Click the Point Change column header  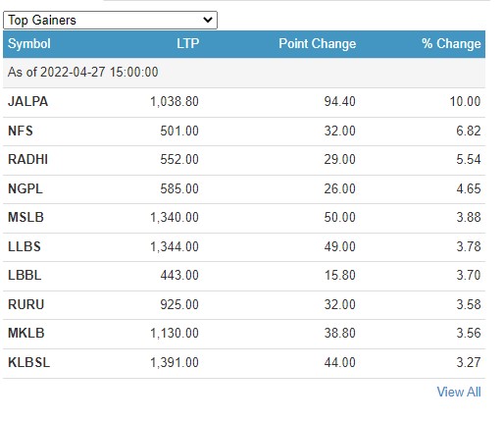coord(317,43)
